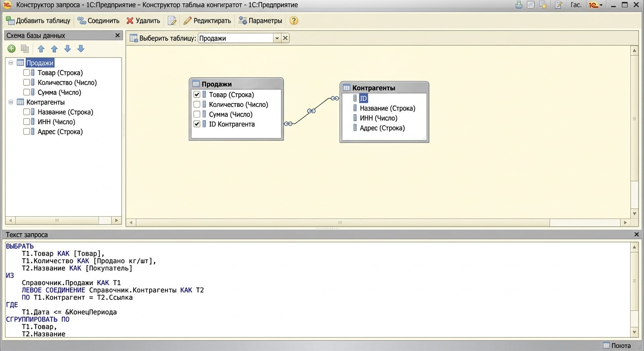Click the ЛЕВОЕ СОЕДИНЕНИЕ line in the query text

pos(113,290)
